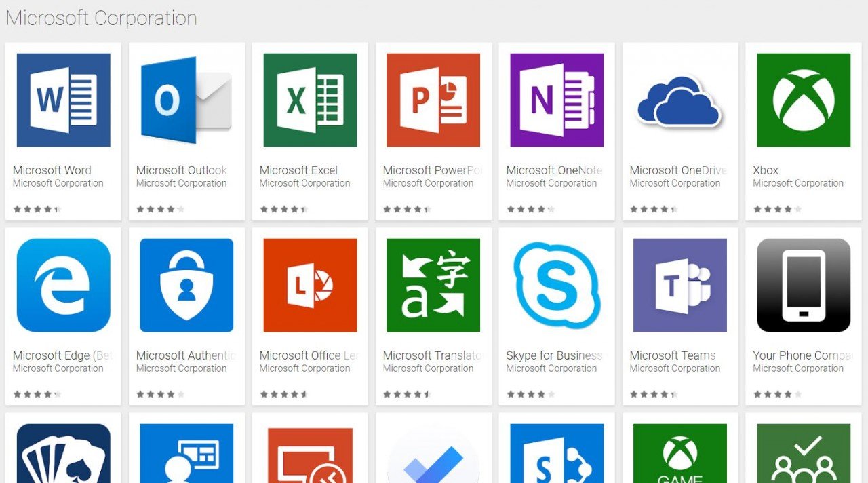This screenshot has height=483, width=868.
Task: Select the 'Microsoft PowerPoint' app title
Action: pyautogui.click(x=433, y=170)
